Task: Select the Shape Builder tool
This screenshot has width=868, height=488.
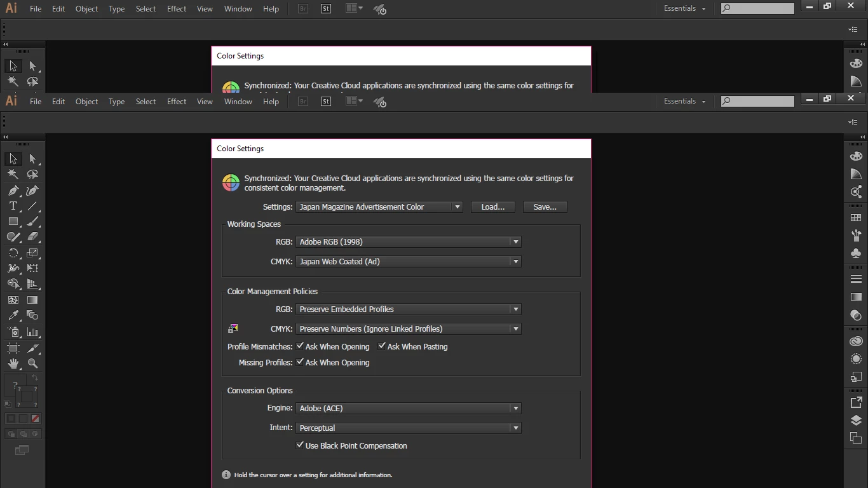Action: [x=13, y=284]
